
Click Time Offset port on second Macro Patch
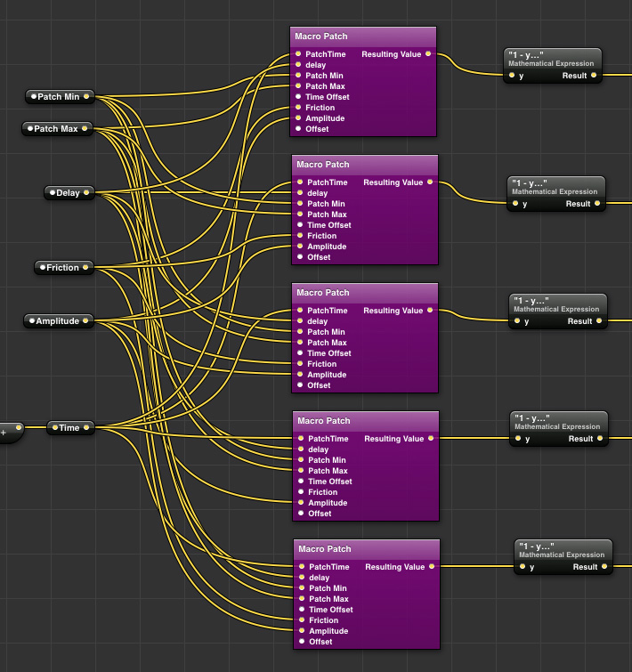[x=300, y=225]
